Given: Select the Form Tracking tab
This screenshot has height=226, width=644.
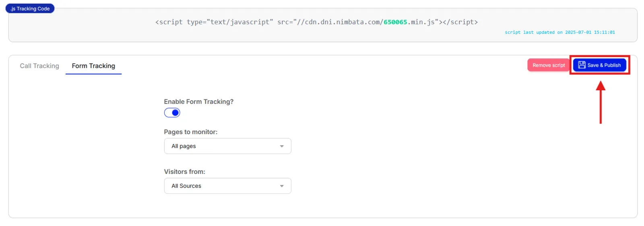Looking at the screenshot, I should pos(93,66).
